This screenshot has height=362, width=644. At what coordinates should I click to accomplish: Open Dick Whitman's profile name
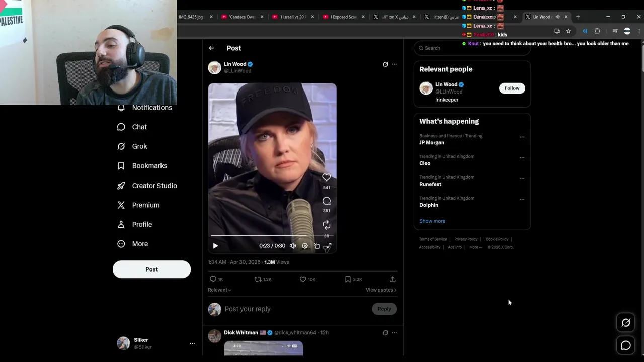click(241, 333)
